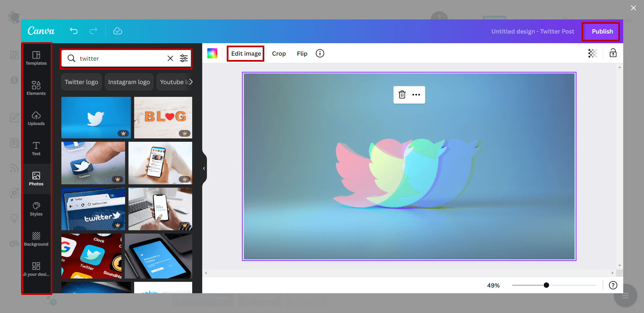This screenshot has width=644, height=313.
Task: Collapse the side panel
Action: [204, 168]
